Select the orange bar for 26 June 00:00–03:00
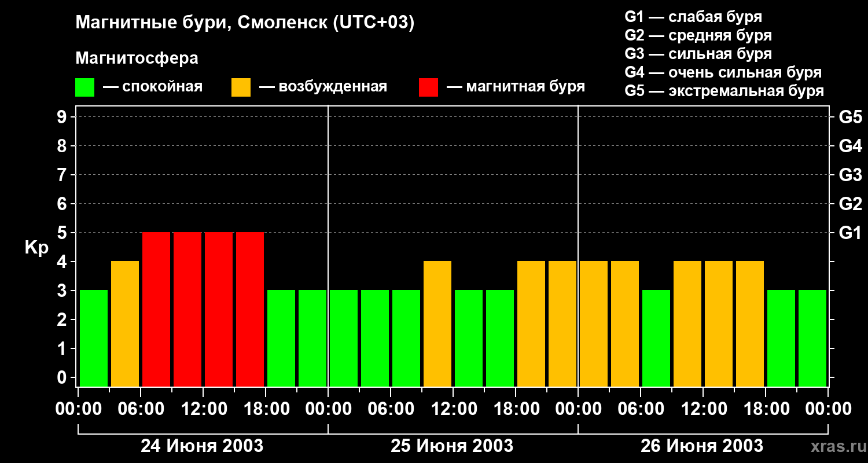868x463 pixels. click(594, 324)
